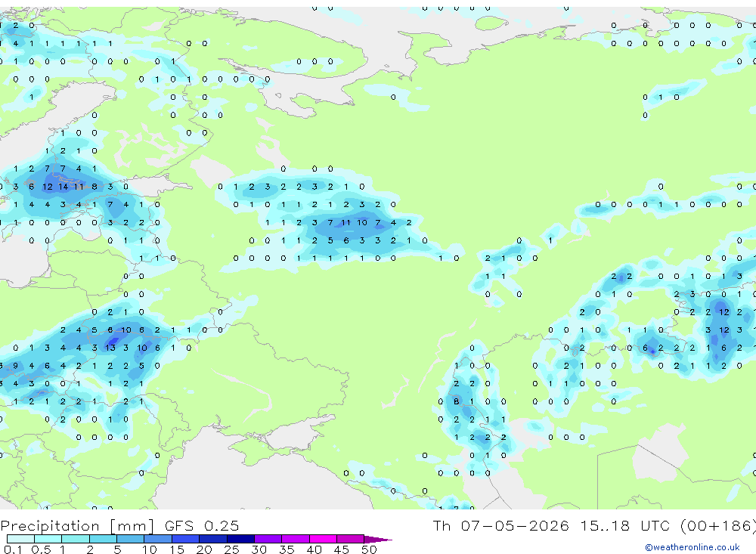Select the legend tick label '15'
Viewport: 756px width, 554px height.
click(177, 549)
